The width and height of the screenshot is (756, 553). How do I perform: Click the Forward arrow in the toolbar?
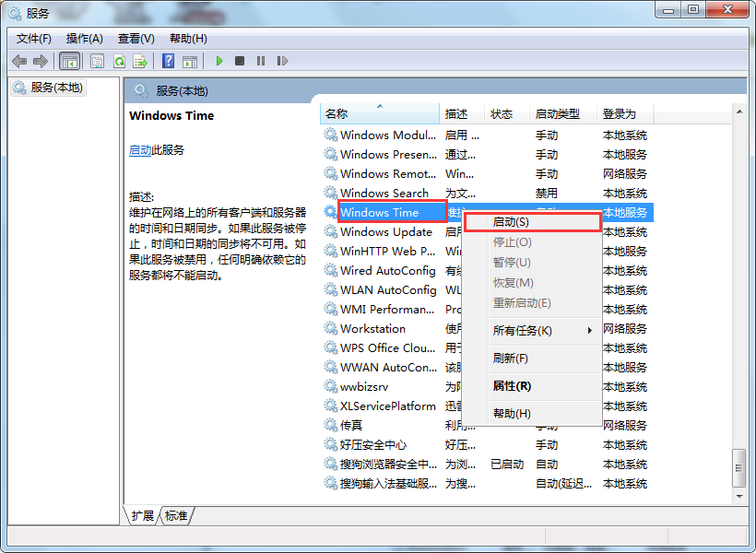click(x=40, y=61)
